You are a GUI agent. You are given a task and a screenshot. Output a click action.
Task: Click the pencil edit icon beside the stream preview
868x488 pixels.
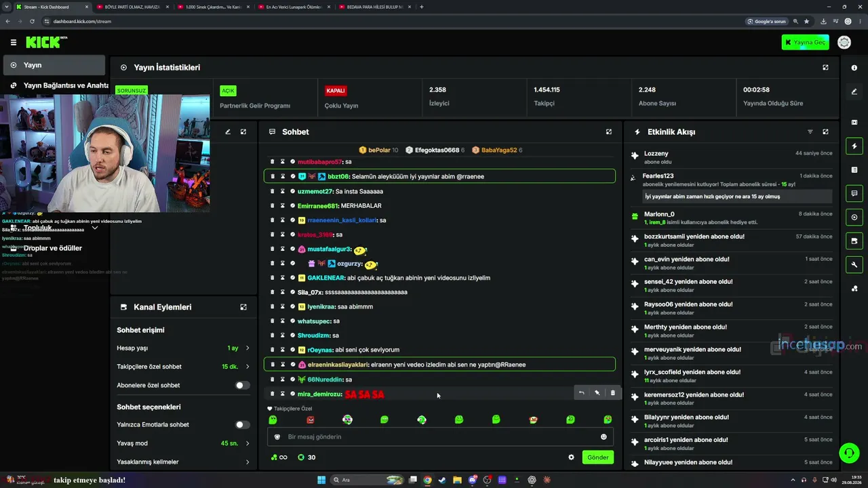point(228,131)
